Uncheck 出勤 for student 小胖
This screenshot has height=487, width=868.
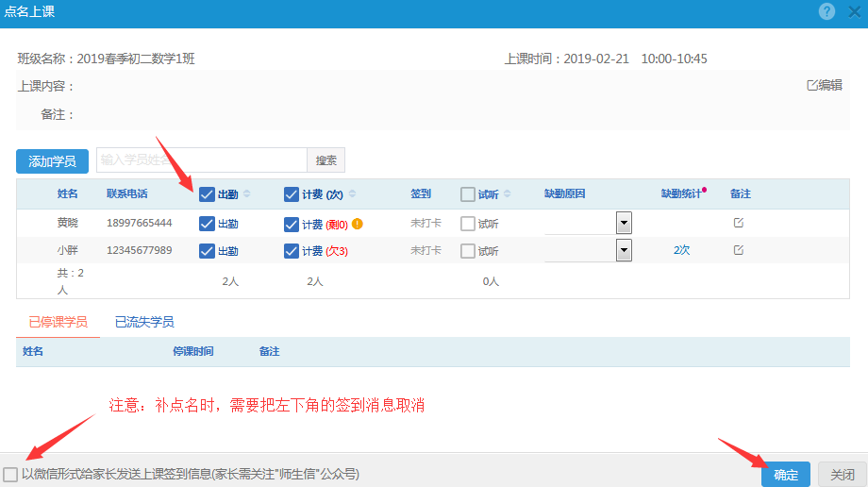(x=207, y=250)
